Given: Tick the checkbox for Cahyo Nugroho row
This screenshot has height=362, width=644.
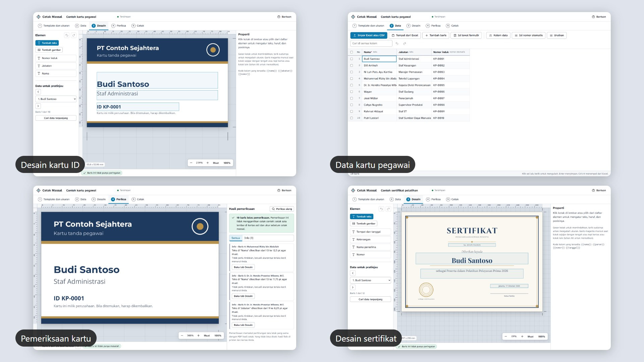Looking at the screenshot, I should 352,105.
